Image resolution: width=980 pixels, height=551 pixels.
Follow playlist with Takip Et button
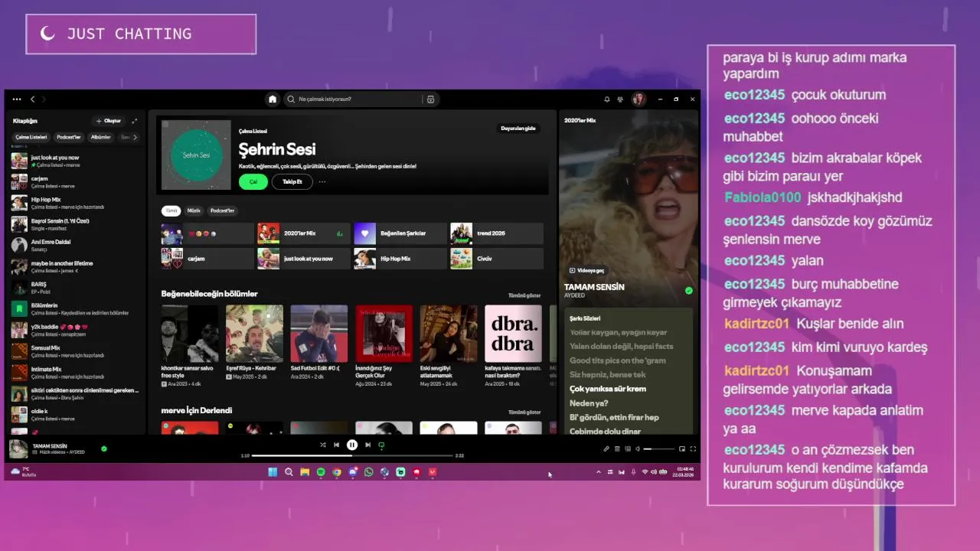292,182
